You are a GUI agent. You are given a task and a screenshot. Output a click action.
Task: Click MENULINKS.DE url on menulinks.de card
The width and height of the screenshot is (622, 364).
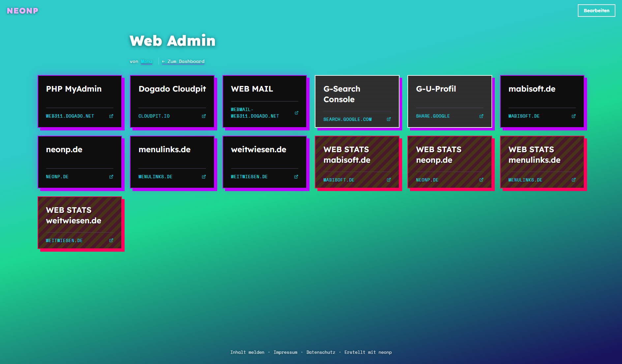[x=155, y=177]
